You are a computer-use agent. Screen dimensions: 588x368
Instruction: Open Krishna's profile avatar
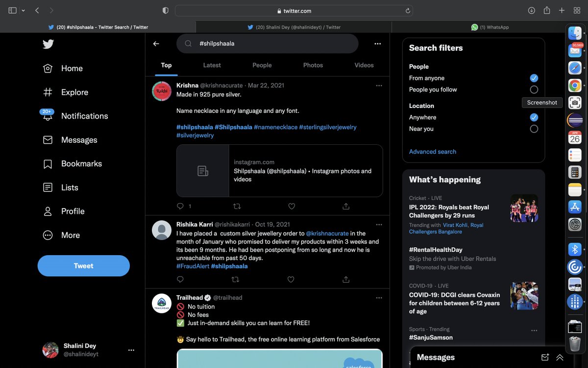(x=162, y=91)
